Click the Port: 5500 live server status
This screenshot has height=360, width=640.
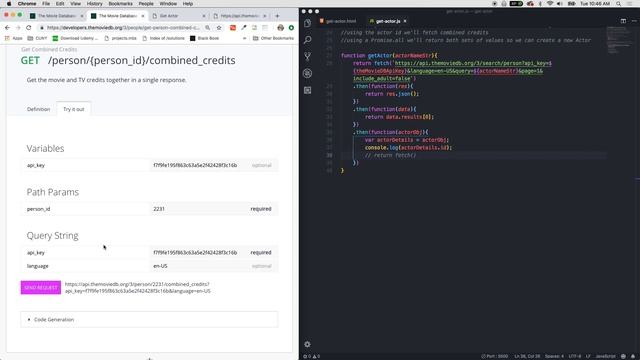coord(494,356)
